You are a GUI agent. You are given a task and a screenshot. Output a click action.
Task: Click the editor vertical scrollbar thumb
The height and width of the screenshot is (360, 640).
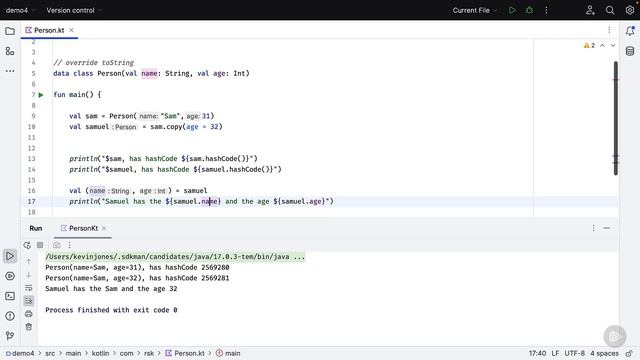point(616,118)
